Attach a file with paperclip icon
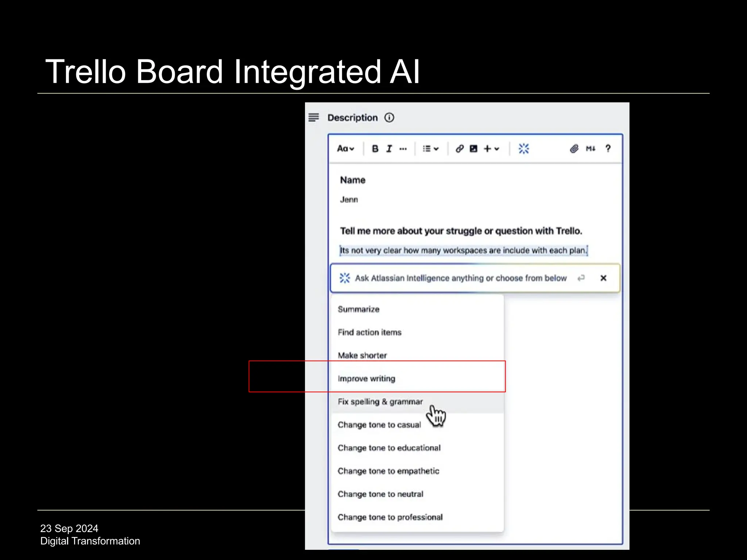The height and width of the screenshot is (560, 747). 574,149
